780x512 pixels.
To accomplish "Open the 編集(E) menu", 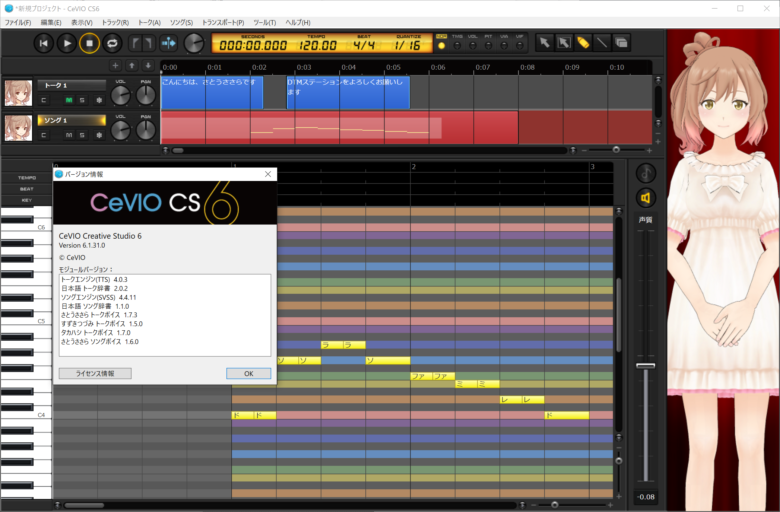I will pyautogui.click(x=51, y=22).
